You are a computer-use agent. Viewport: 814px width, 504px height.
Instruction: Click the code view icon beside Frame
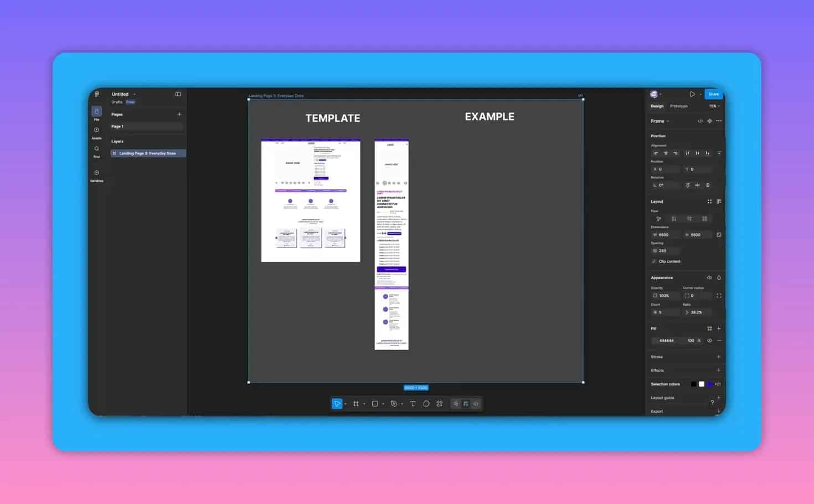coord(700,121)
